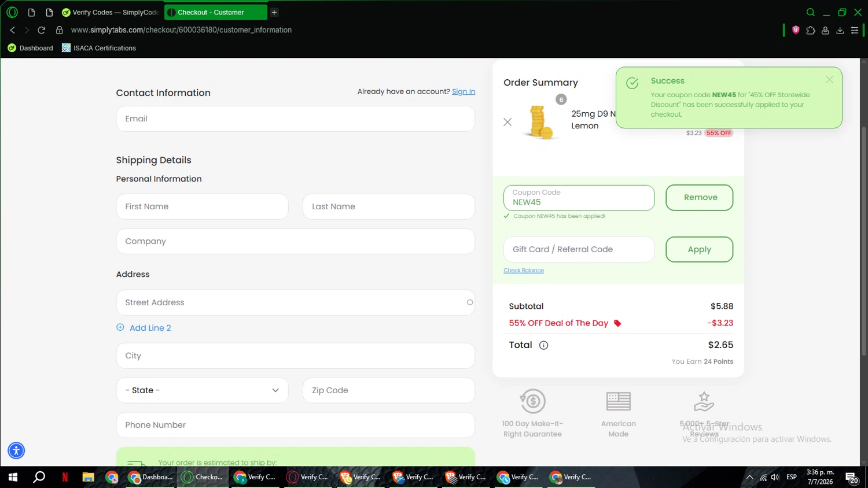
Task: Open File Explorer from the taskbar
Action: point(88,477)
